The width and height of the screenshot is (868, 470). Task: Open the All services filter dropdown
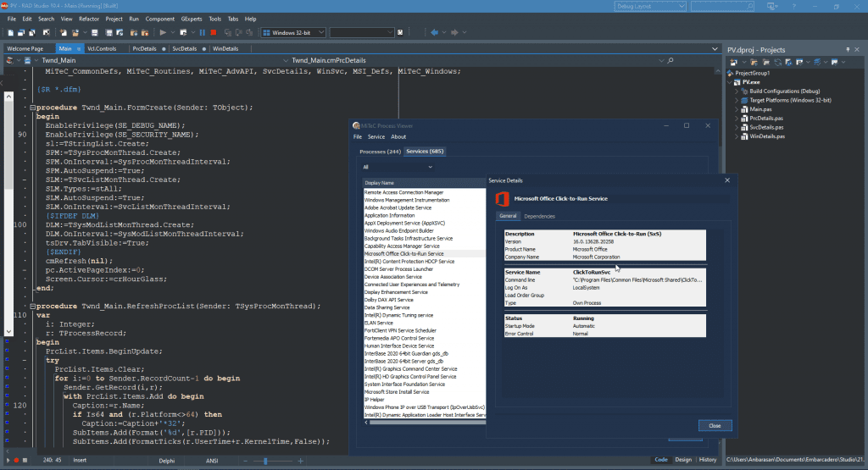430,167
